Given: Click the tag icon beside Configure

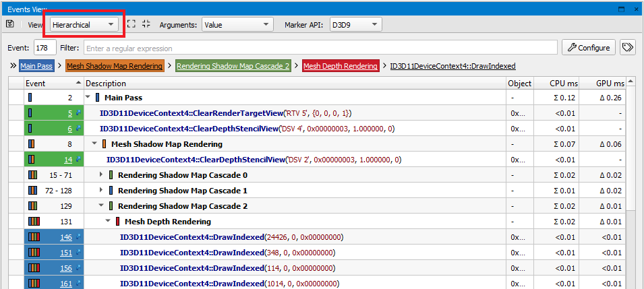Looking at the screenshot, I should click(x=628, y=48).
